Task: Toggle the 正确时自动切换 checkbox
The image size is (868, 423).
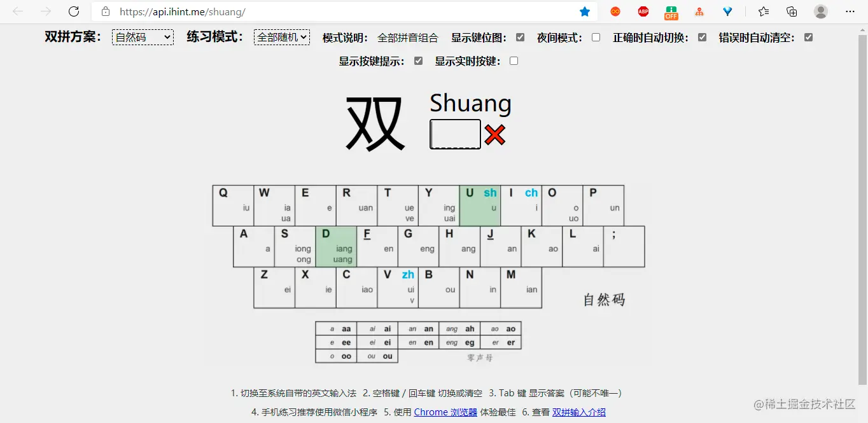Action: point(702,38)
